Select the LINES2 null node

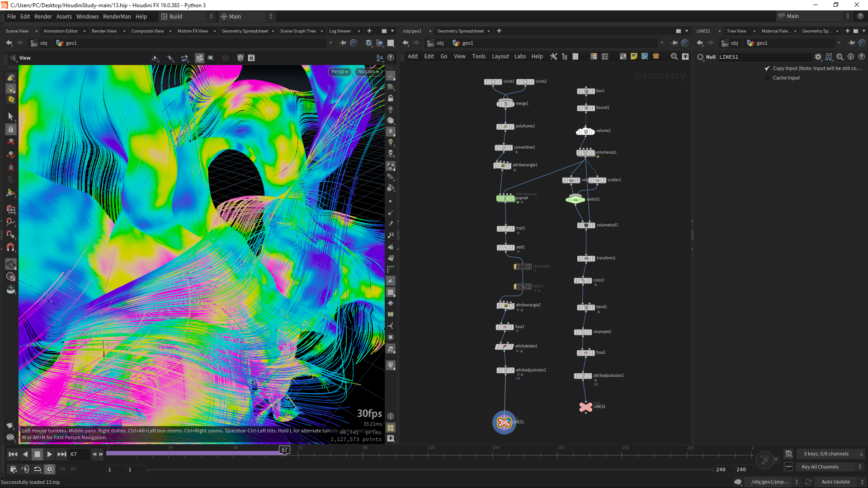(x=586, y=407)
